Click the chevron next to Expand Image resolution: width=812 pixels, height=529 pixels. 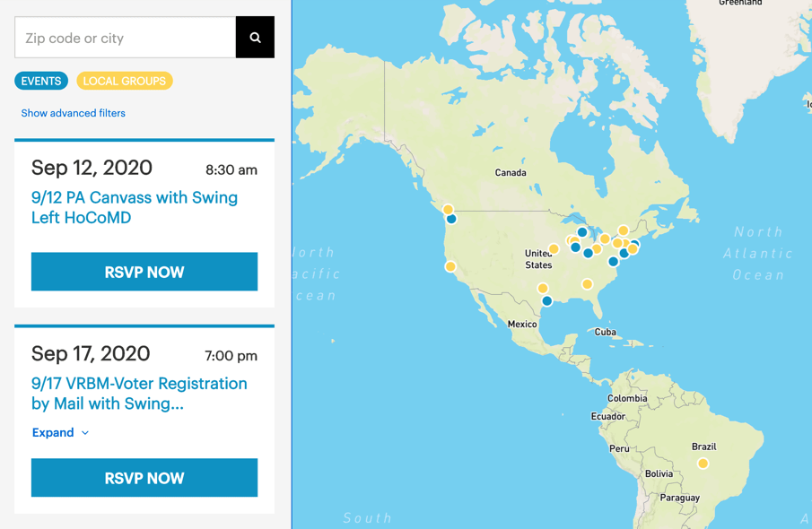85,433
